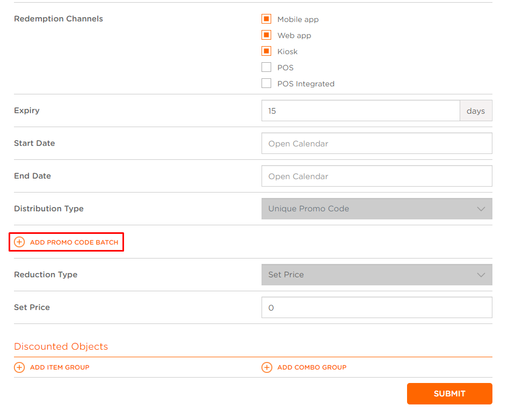Image resolution: width=508 pixels, height=420 pixels.
Task: Click the Add Item Group link text
Action: 60,367
